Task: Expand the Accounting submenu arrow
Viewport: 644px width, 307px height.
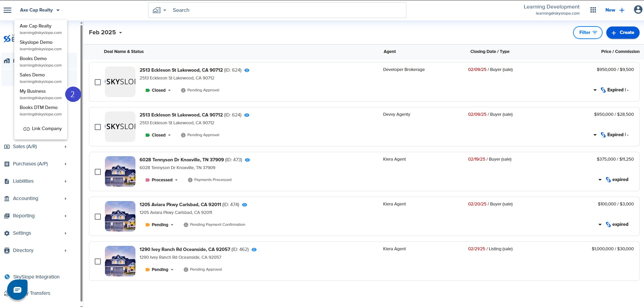Action: [66, 199]
